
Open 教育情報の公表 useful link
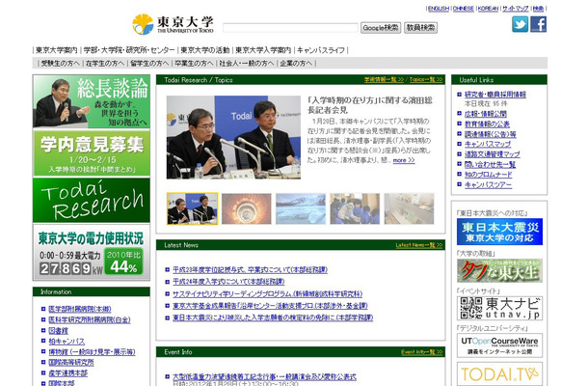click(x=487, y=124)
